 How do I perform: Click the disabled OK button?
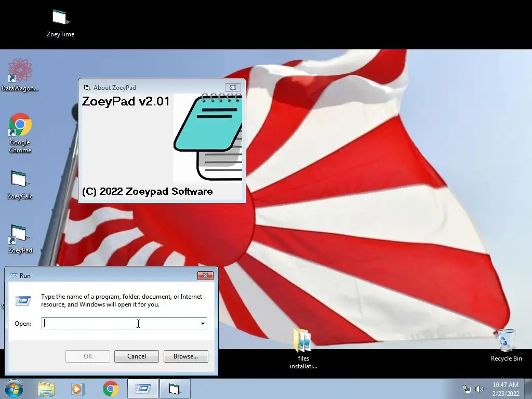[x=87, y=356]
